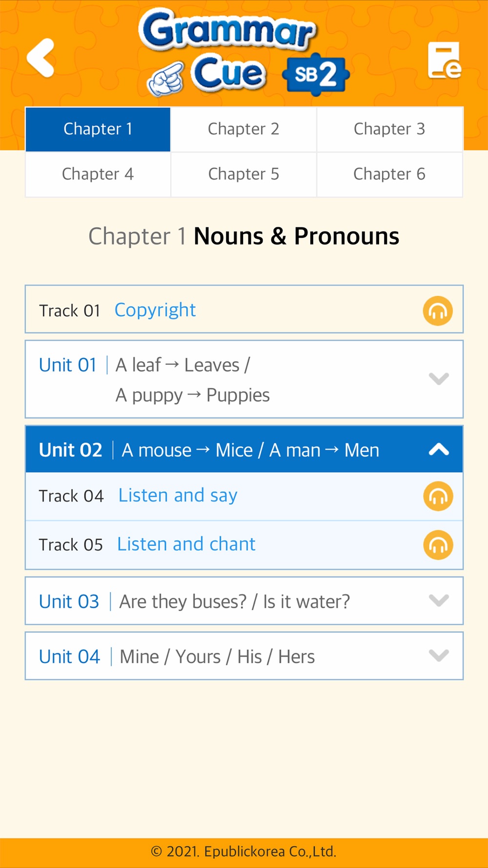
Task: Click the Copyright track link
Action: [155, 310]
